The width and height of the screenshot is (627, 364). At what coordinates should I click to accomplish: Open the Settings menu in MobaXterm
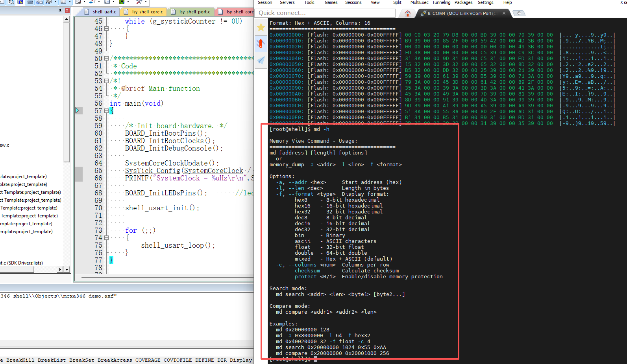point(485,2)
